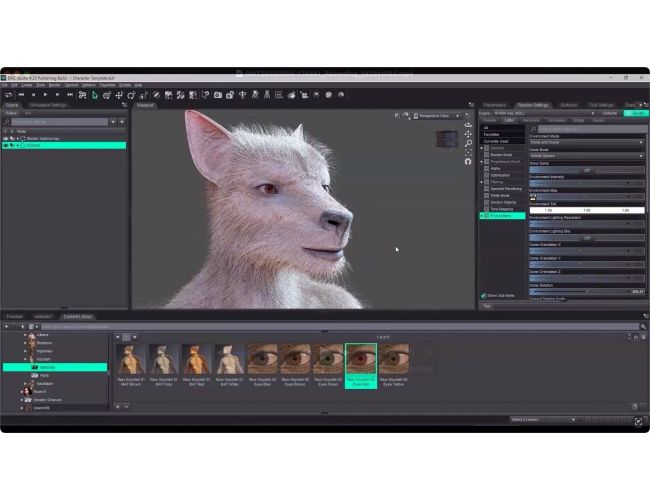Click the viewport orbit rotate icon

point(468,124)
